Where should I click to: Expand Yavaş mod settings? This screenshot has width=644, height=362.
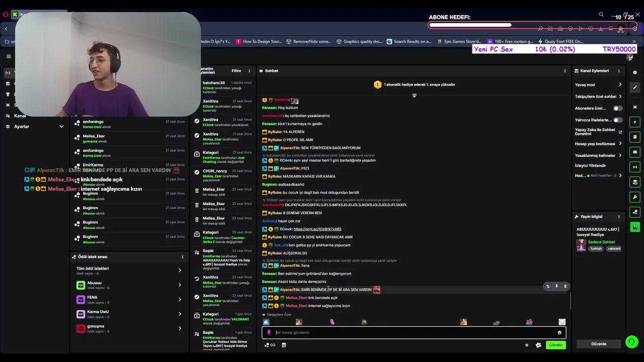(598, 84)
